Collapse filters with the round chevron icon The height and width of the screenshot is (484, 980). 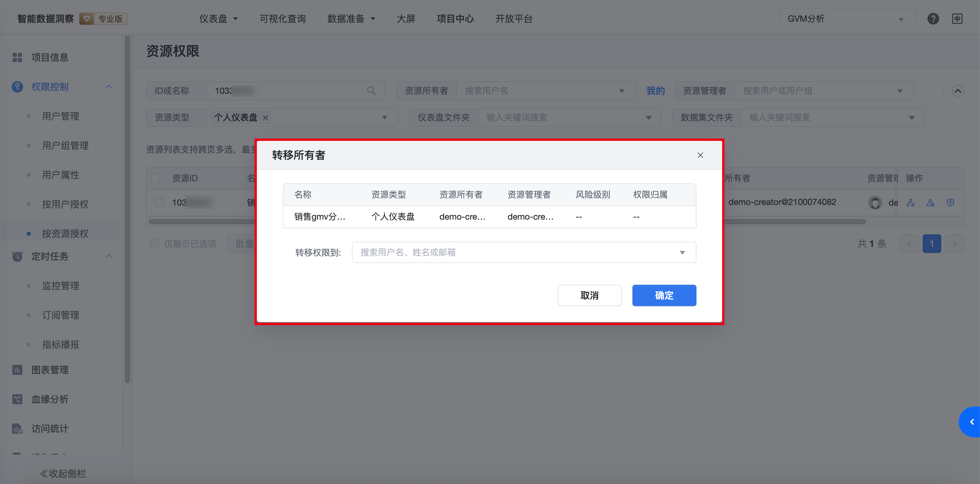pos(958,91)
